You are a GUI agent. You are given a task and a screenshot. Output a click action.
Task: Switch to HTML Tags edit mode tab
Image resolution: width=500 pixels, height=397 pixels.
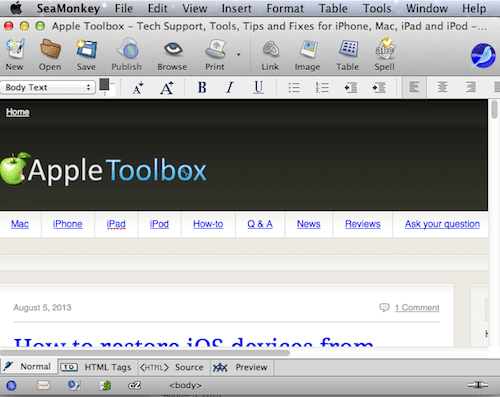[97, 367]
